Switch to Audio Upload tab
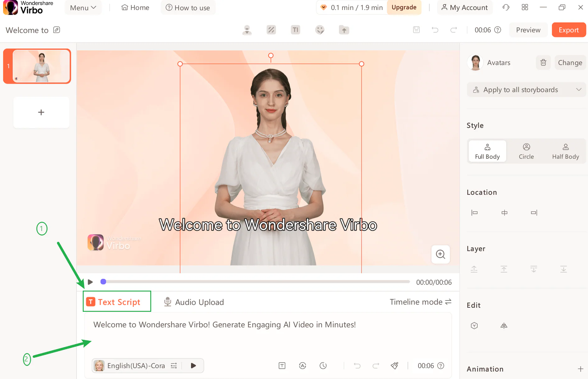The height and width of the screenshot is (379, 588). tap(194, 302)
